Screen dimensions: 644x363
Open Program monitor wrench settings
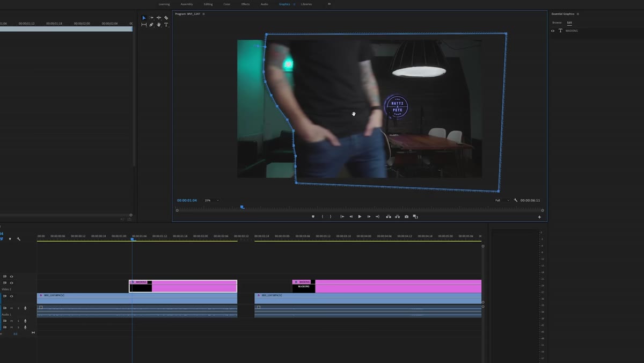(x=516, y=200)
